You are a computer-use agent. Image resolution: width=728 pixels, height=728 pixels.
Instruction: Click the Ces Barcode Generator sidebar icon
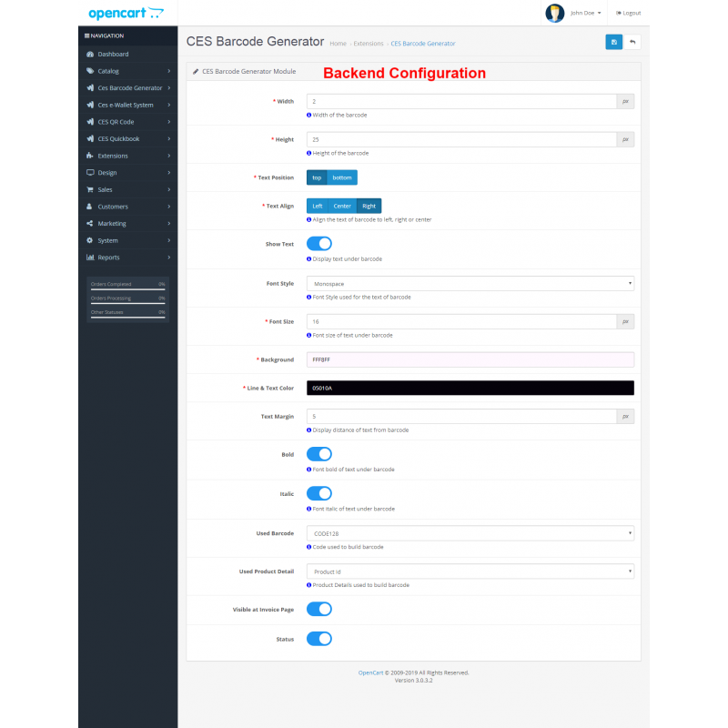point(90,87)
